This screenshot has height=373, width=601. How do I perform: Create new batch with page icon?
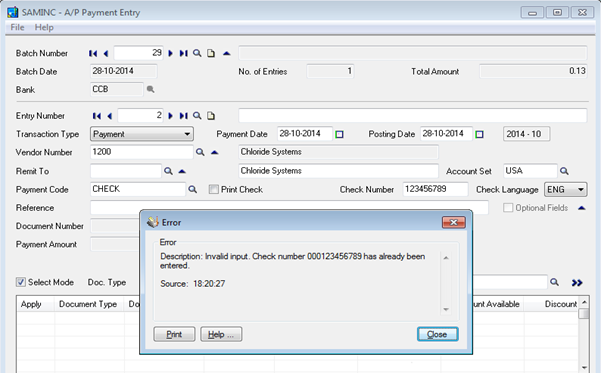point(211,53)
